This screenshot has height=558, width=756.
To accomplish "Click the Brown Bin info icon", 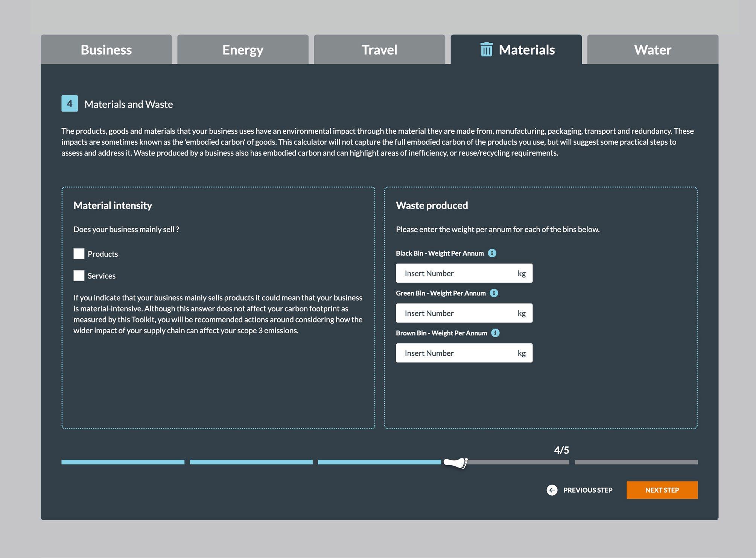I will [495, 333].
